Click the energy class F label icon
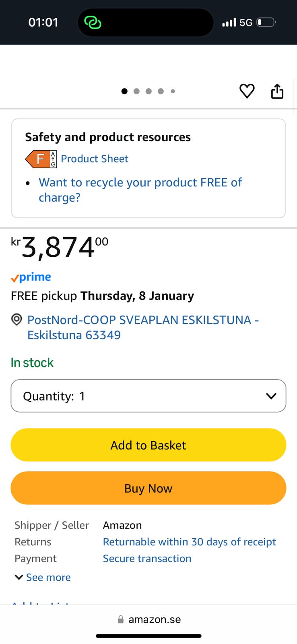This screenshot has width=297, height=644. (x=41, y=159)
